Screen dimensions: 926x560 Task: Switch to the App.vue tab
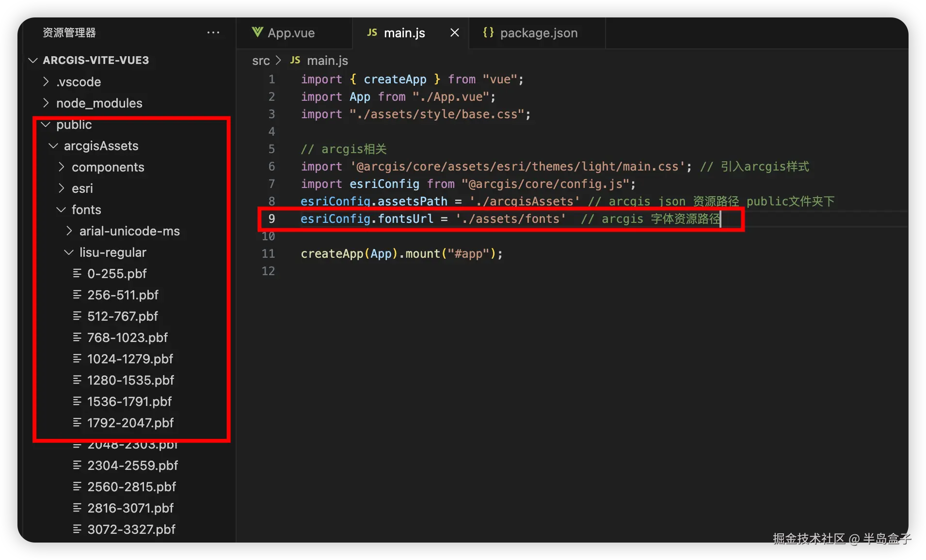click(294, 32)
